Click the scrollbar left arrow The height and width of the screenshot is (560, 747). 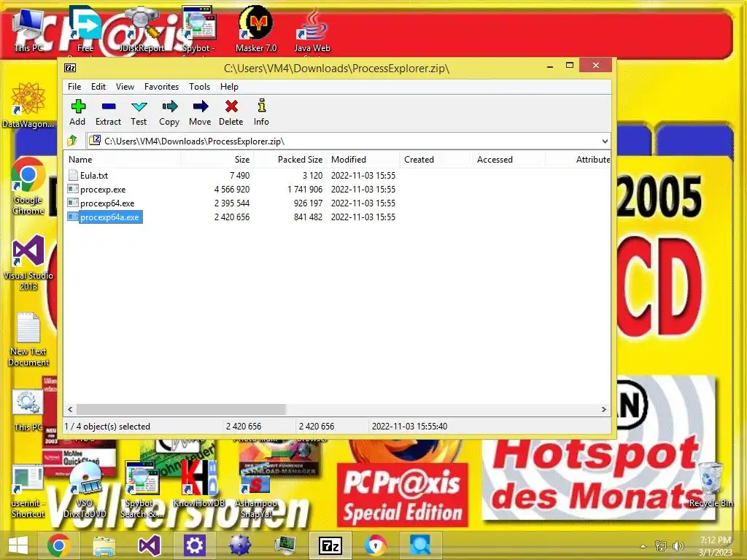click(x=71, y=409)
